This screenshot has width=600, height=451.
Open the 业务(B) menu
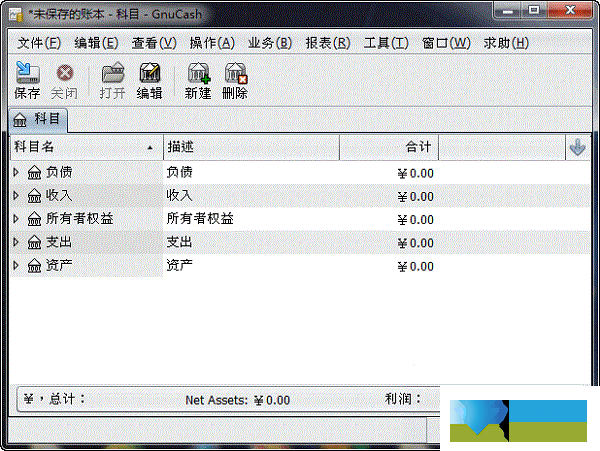(270, 43)
